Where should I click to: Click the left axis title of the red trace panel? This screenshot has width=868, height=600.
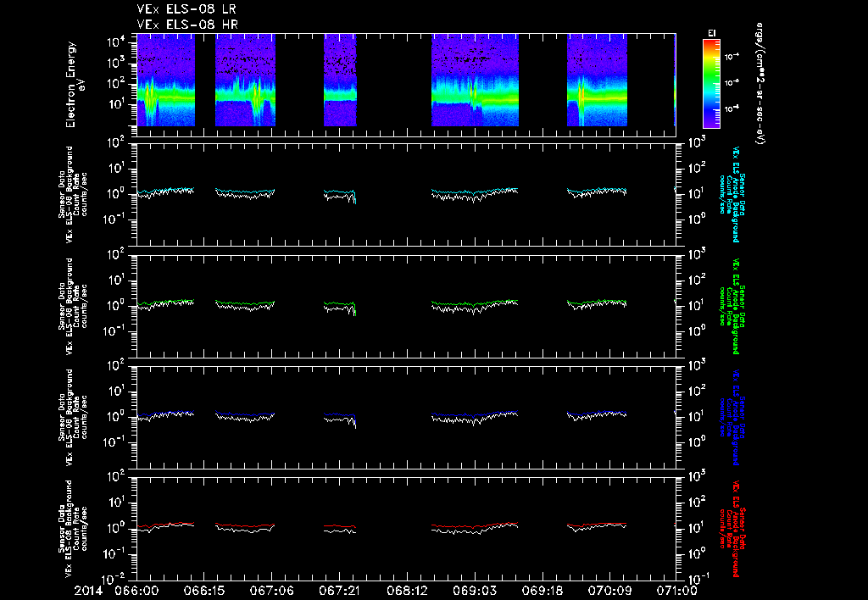pyautogui.click(x=72, y=529)
